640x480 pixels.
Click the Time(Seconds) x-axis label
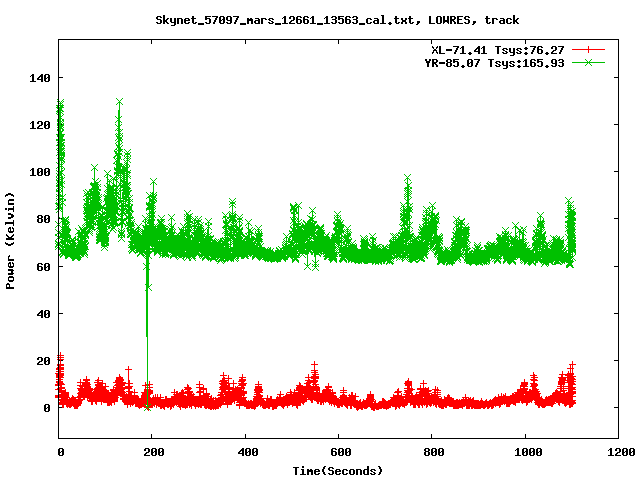tap(338, 471)
